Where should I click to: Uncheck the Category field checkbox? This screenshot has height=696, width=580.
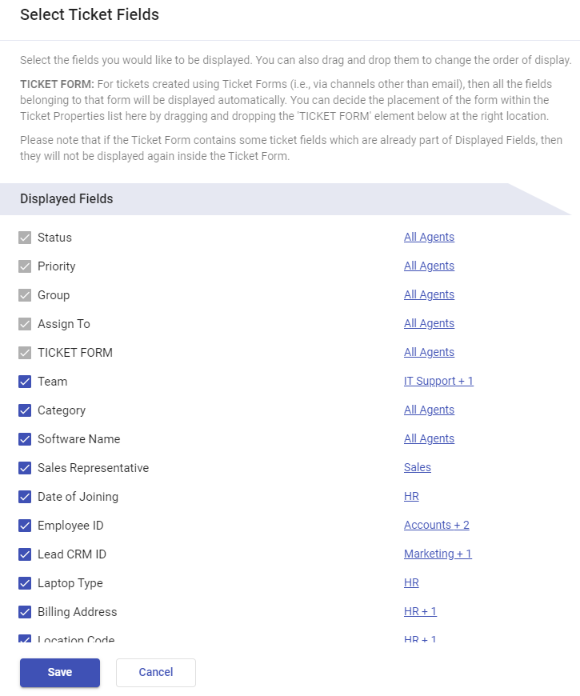point(25,410)
